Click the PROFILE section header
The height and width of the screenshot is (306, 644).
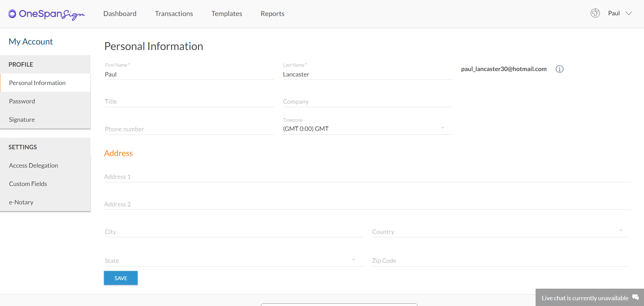[x=21, y=64]
